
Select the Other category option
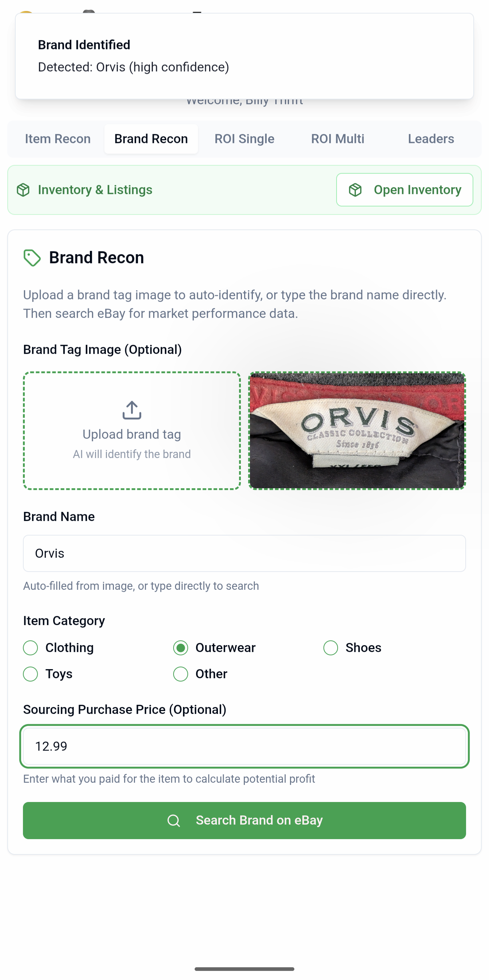point(180,674)
